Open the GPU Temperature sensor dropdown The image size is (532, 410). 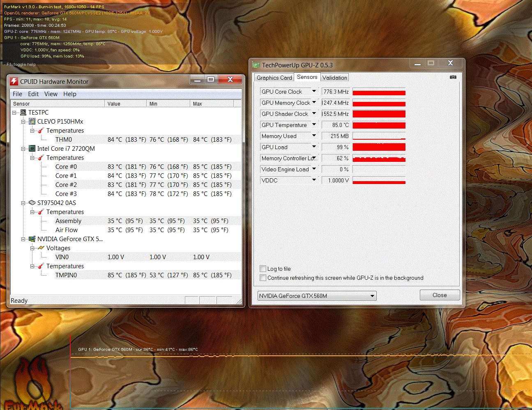point(314,124)
